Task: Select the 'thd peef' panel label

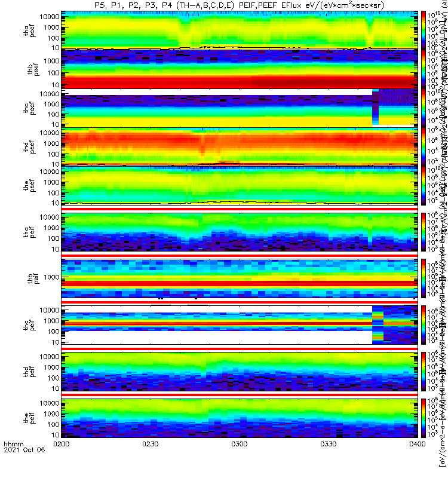Action: [29, 147]
